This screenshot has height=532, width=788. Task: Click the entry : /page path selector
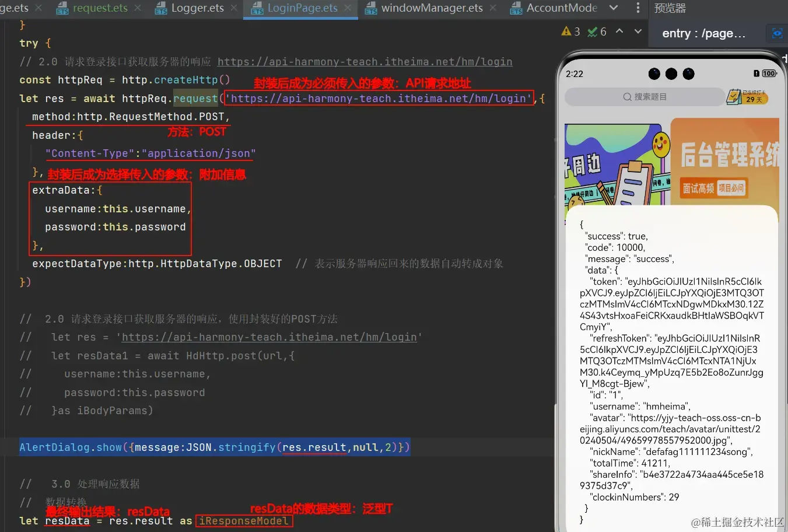click(704, 33)
